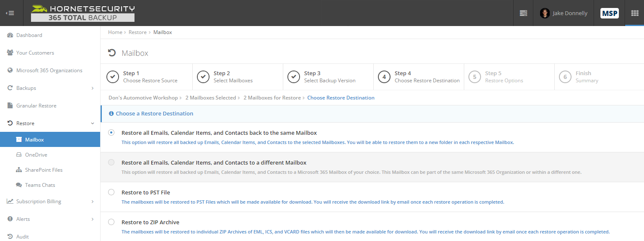
Task: Go back to Step 3 Select Backup Version
Action: point(328,77)
